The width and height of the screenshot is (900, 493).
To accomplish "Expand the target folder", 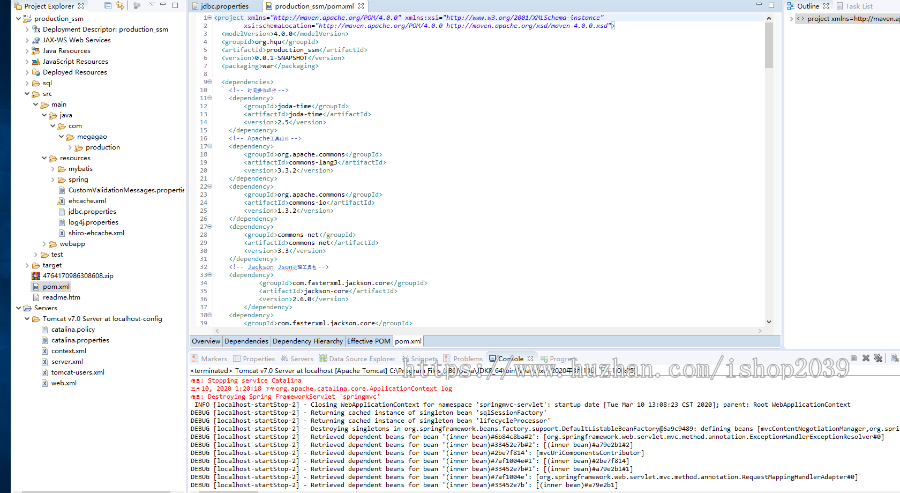I will [x=26, y=265].
